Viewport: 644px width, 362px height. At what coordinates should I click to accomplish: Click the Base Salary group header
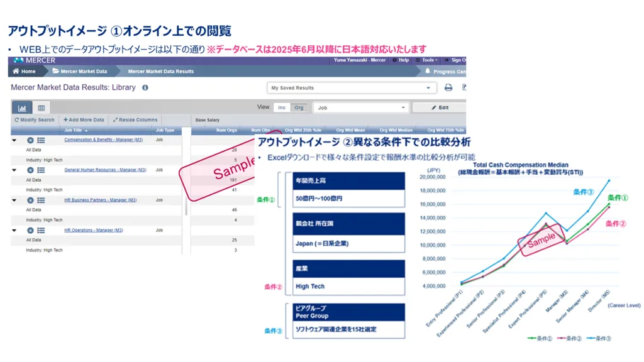coord(208,120)
